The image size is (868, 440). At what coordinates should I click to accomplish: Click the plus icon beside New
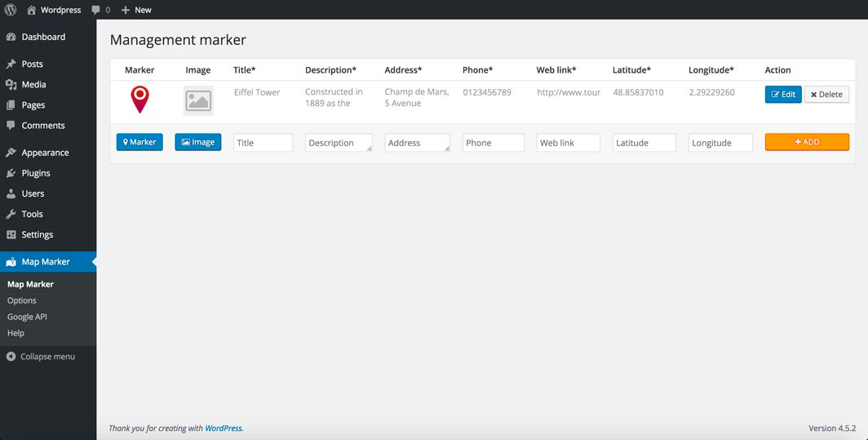pyautogui.click(x=126, y=10)
